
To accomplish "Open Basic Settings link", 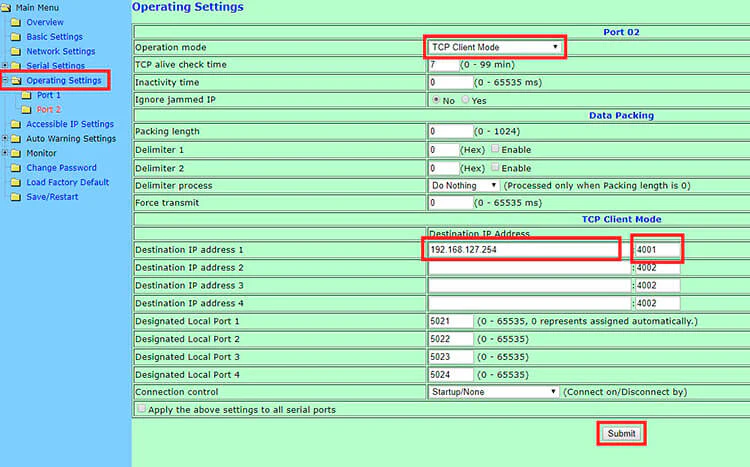I will point(55,37).
